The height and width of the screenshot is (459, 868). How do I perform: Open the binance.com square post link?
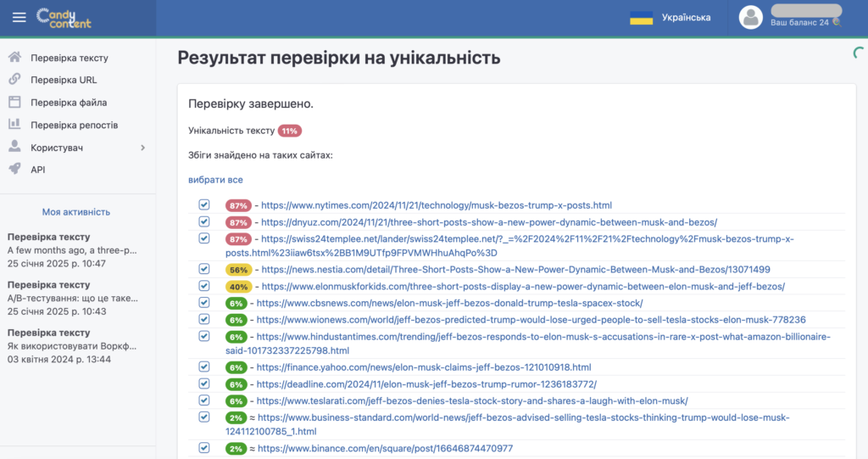[386, 448]
